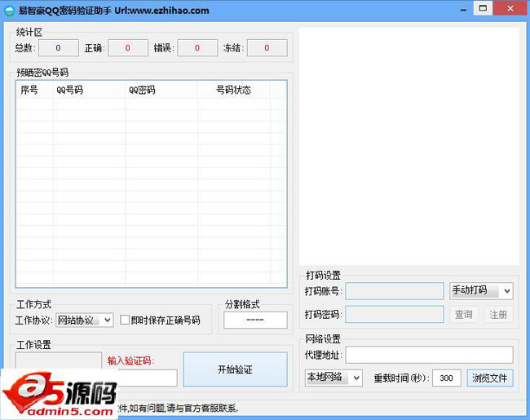Click the 总数 count box
The width and height of the screenshot is (530, 420).
59,47
